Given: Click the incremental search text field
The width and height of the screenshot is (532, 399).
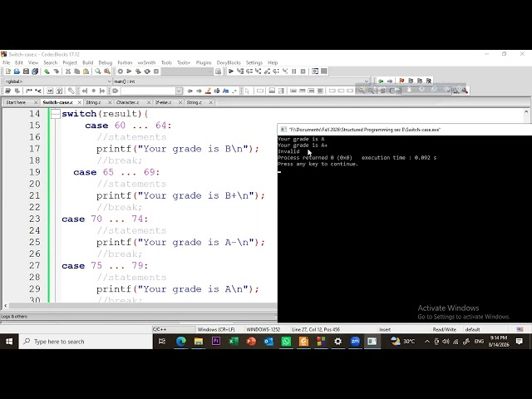Looking at the screenshot, I should pos(148,91).
